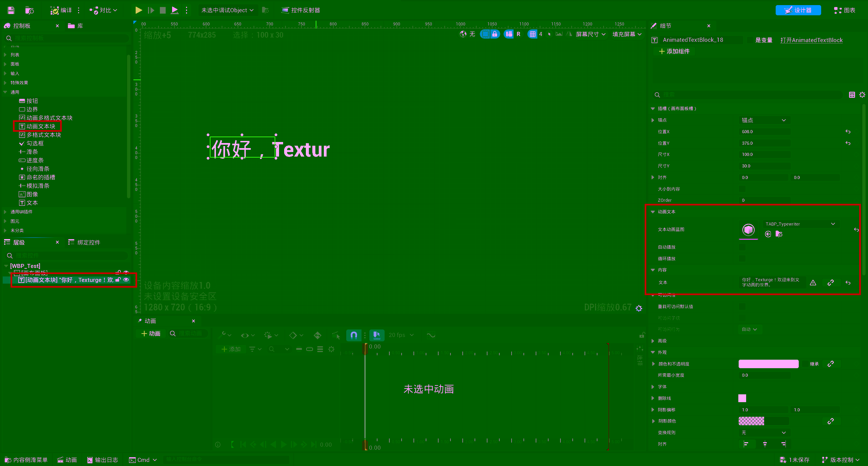Click the localization globe icon in viewport
The image size is (868, 466).
point(463,34)
